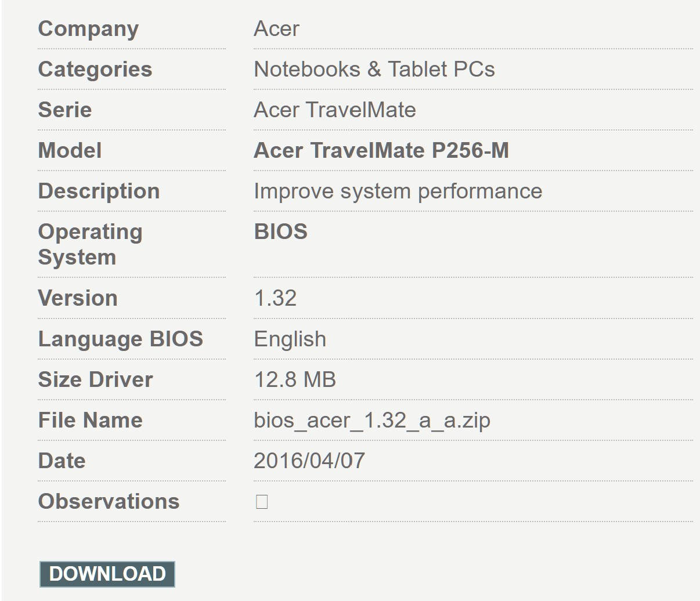Select version number 1.32
This screenshot has width=700, height=601.
tap(276, 298)
